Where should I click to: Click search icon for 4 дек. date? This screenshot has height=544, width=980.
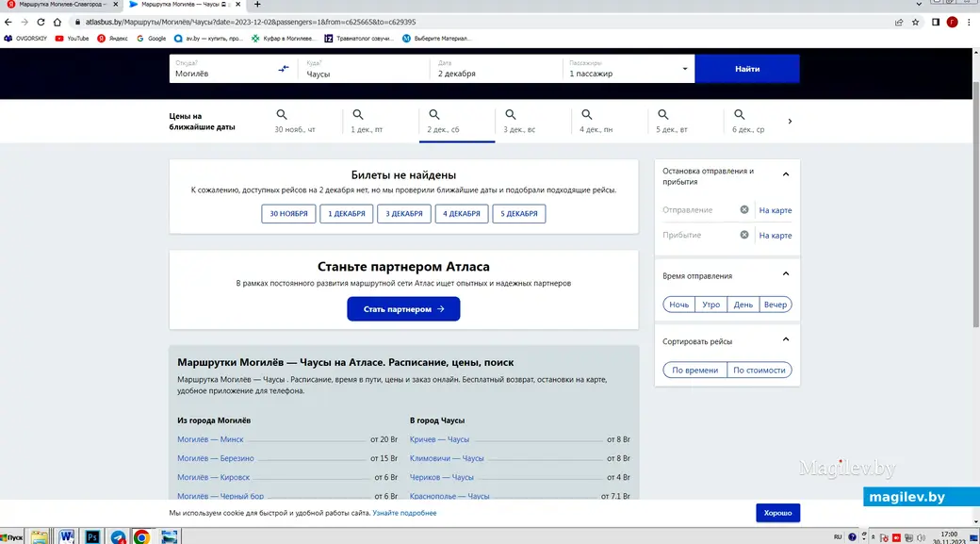tap(586, 115)
